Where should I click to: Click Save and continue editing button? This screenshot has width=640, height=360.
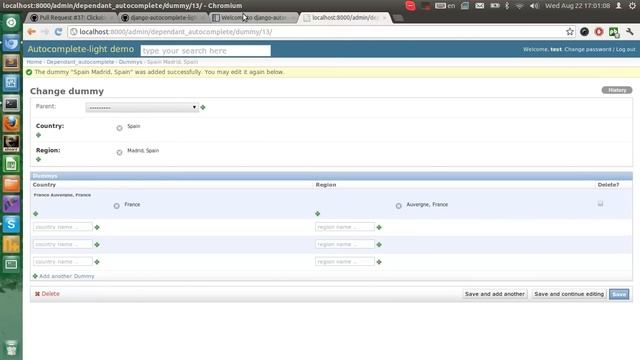[x=569, y=294]
